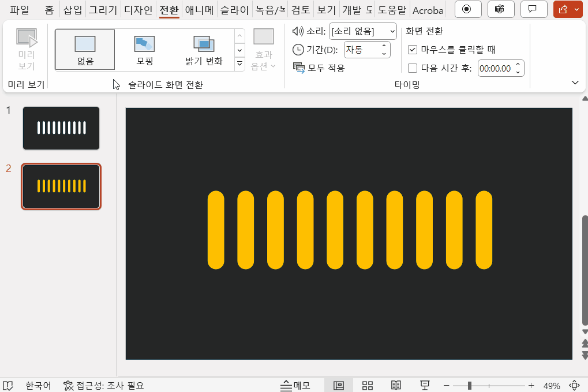Image resolution: width=588 pixels, height=392 pixels.
Task: Open the 슬라이드 쇼 tab
Action: pos(234,10)
